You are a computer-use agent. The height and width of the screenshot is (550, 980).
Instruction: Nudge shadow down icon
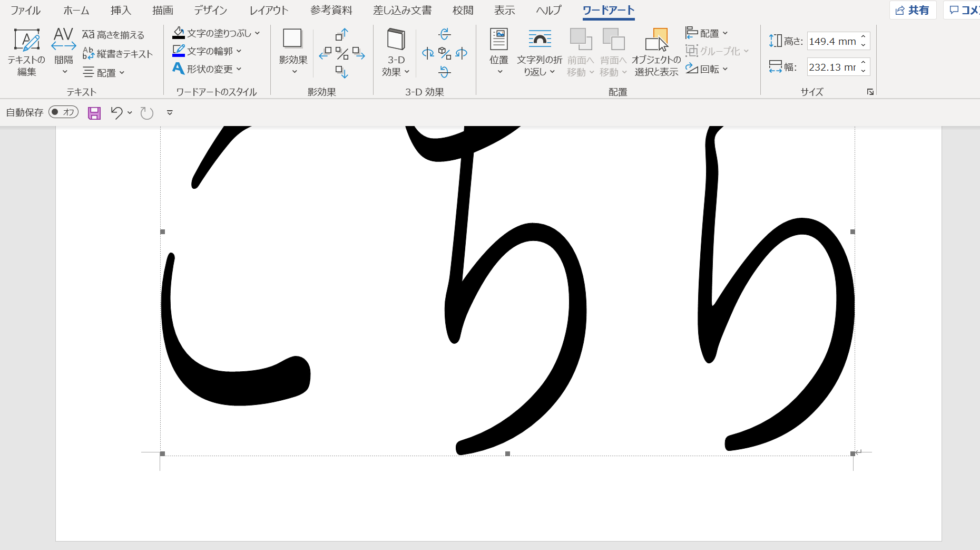(342, 71)
